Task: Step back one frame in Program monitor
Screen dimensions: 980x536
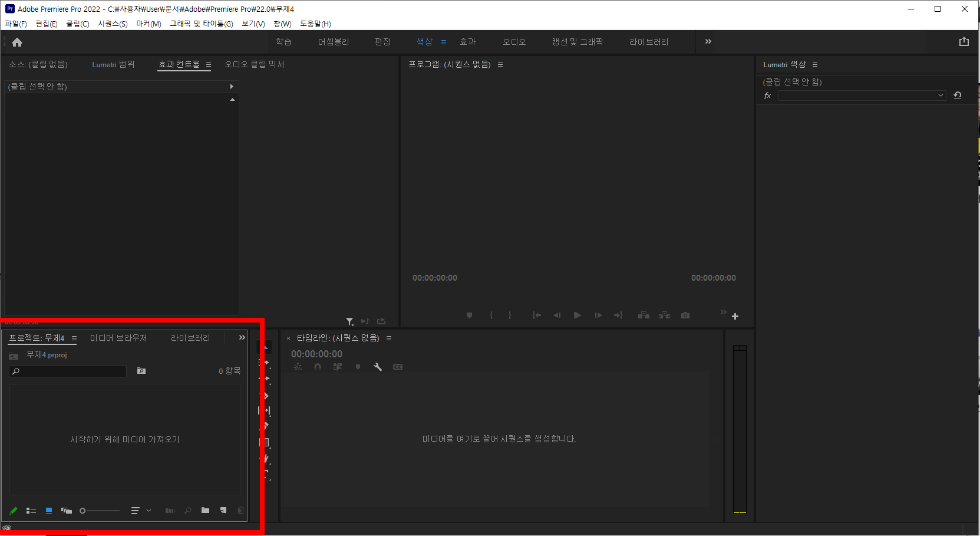Action: pos(557,315)
